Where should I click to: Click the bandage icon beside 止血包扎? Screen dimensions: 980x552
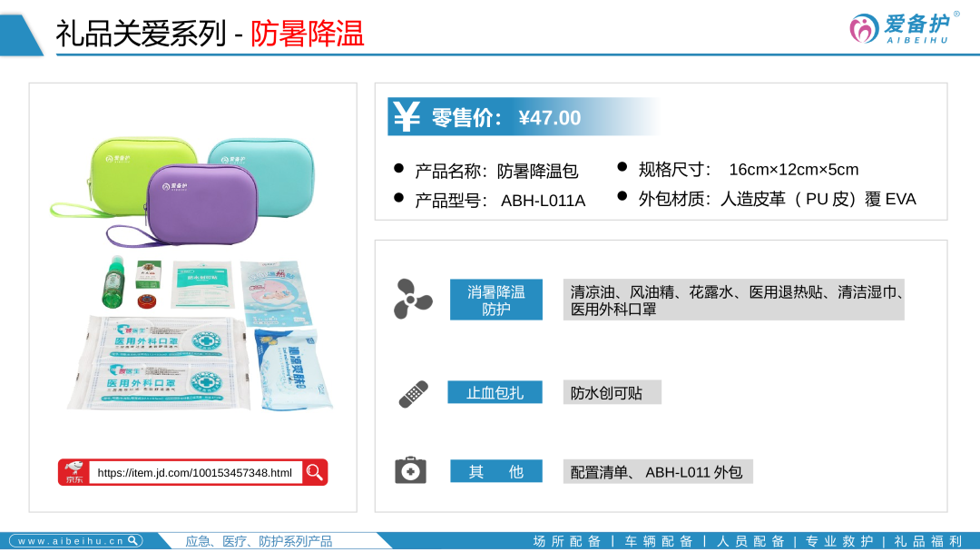pos(413,394)
